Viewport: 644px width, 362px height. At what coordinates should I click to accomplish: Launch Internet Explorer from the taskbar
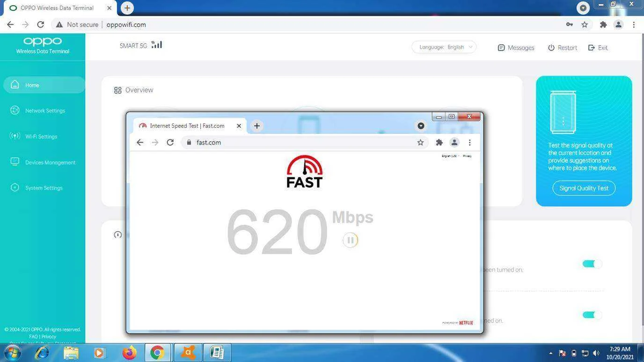coord(42,352)
